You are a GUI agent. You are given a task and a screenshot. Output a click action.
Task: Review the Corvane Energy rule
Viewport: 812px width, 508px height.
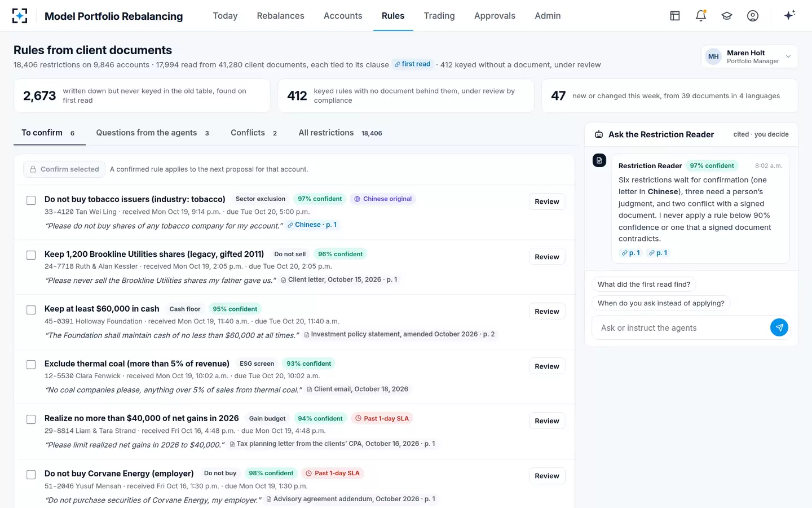(x=547, y=476)
